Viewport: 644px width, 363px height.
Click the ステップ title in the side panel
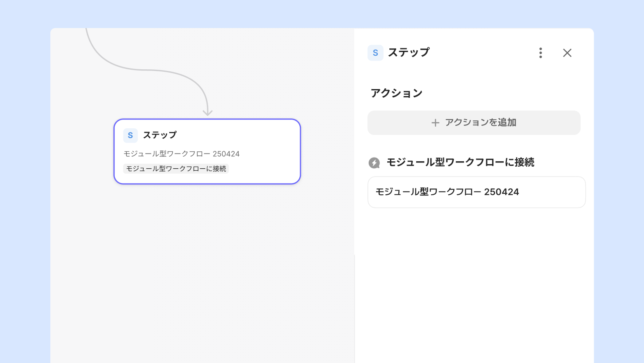click(409, 52)
